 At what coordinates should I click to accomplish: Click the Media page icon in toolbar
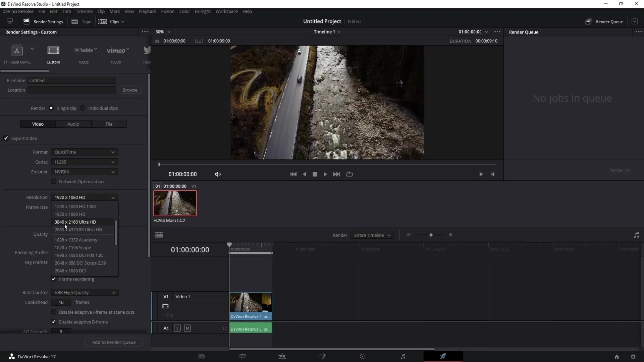pyautogui.click(x=202, y=356)
